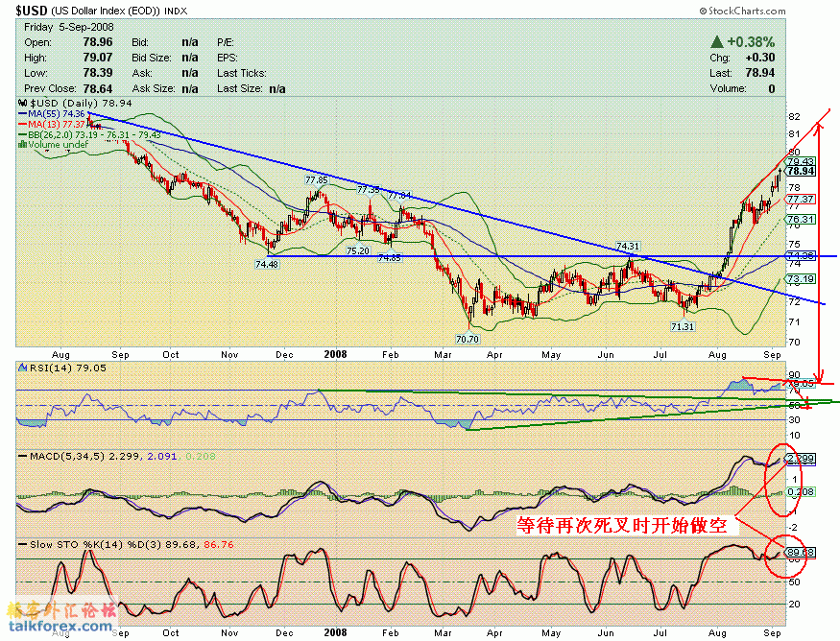Viewport: 840px width, 641px height.
Task: Click the 'Slow STO %K(14) %D(3)' panel label
Action: tap(95, 544)
